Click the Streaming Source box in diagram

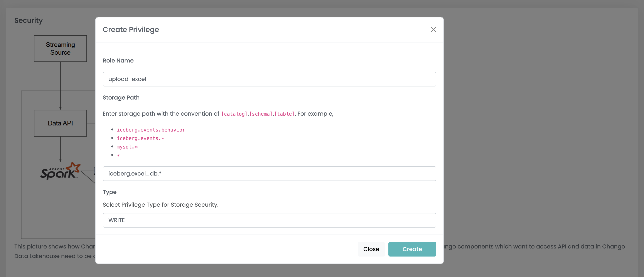point(60,49)
